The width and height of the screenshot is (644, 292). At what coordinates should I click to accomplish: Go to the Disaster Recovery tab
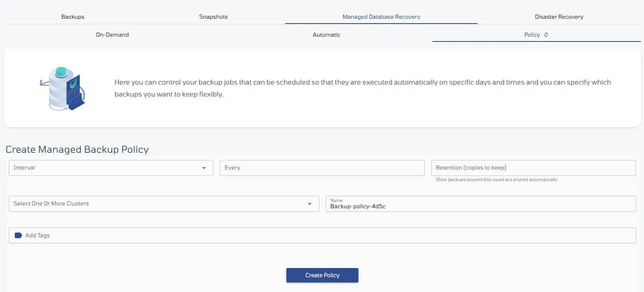(x=559, y=17)
